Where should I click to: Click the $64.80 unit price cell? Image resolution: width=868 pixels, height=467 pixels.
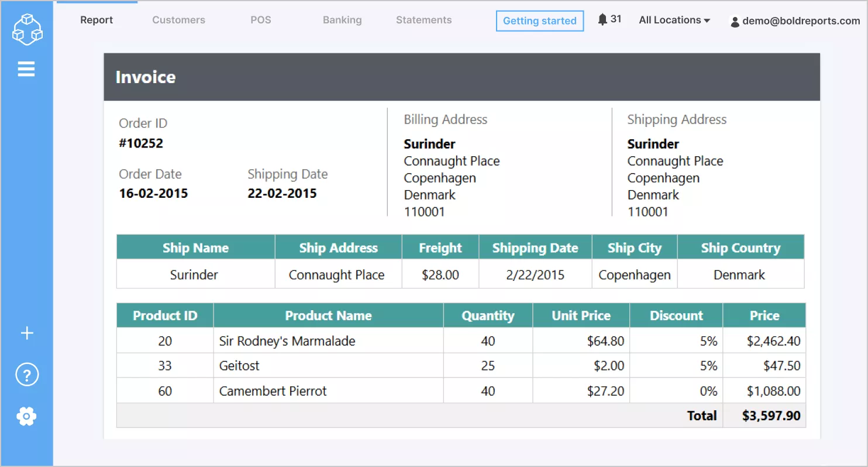[x=581, y=341]
